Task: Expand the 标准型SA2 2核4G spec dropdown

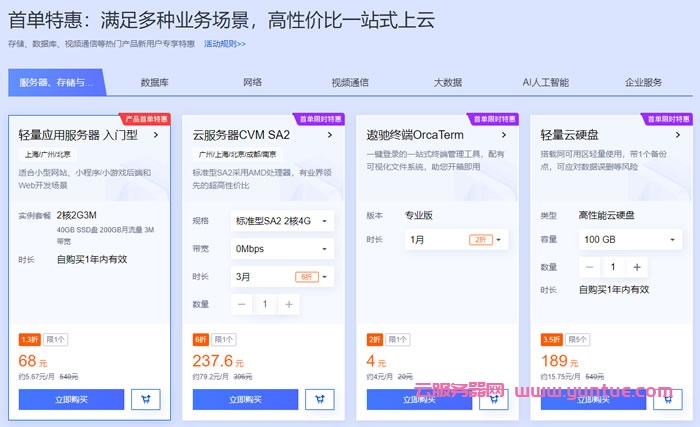Action: point(283,220)
